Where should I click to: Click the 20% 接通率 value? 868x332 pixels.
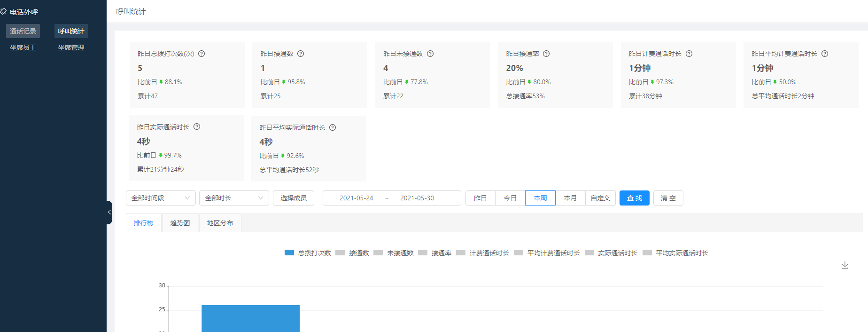pos(514,68)
